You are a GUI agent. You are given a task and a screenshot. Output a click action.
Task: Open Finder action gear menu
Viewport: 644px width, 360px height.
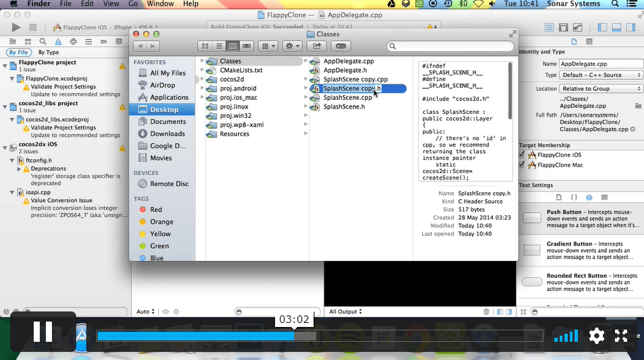293,46
